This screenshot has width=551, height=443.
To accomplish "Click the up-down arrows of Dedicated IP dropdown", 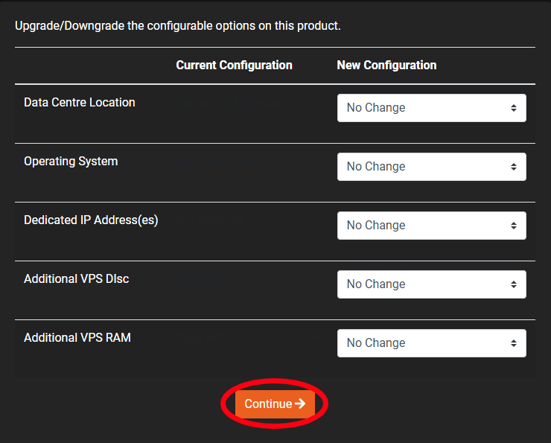I will tap(513, 226).
